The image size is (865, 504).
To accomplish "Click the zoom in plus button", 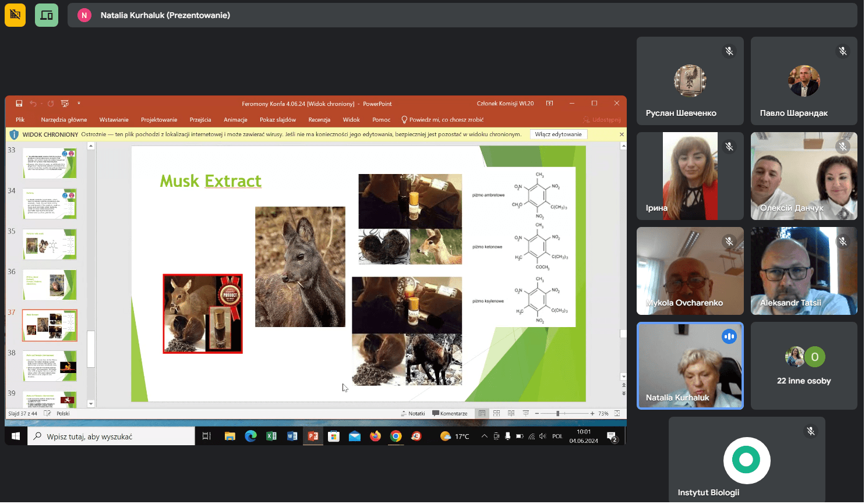I will coord(592,413).
